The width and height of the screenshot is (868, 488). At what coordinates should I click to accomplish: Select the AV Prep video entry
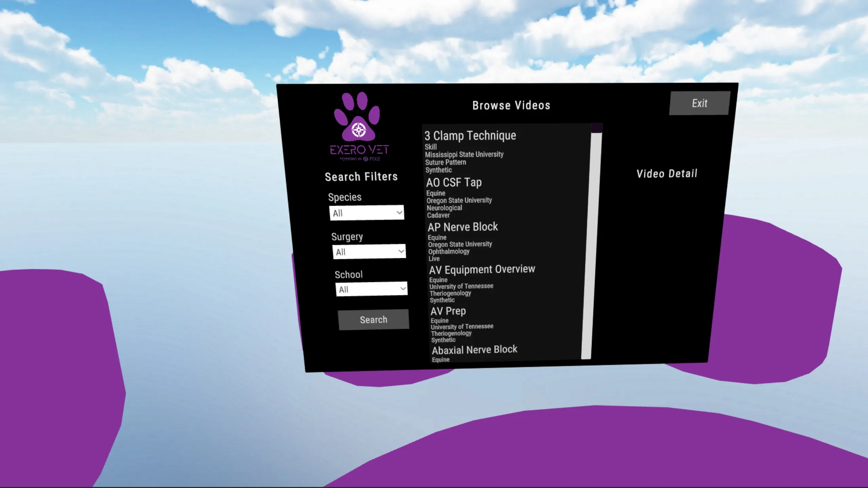[x=448, y=311]
